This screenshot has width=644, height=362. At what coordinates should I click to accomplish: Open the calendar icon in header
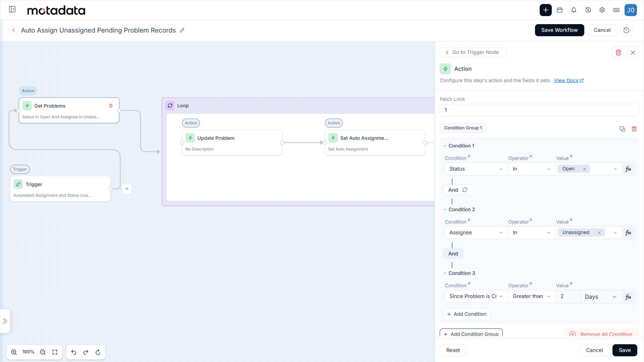[559, 10]
